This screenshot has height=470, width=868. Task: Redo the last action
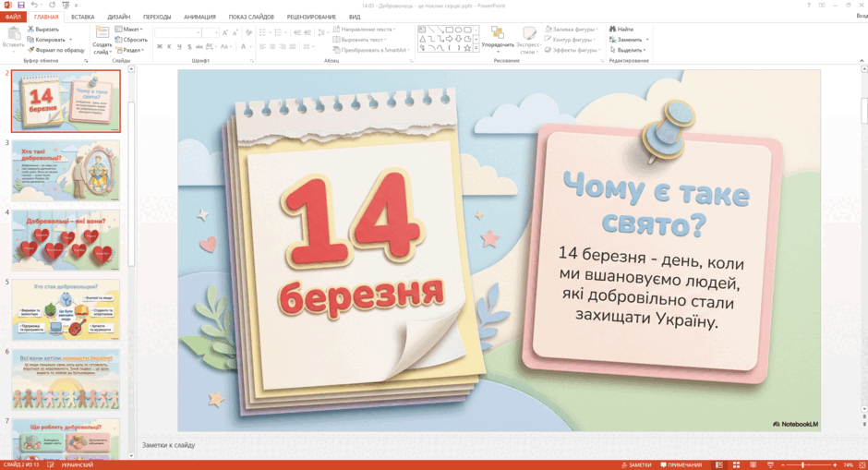(52, 5)
